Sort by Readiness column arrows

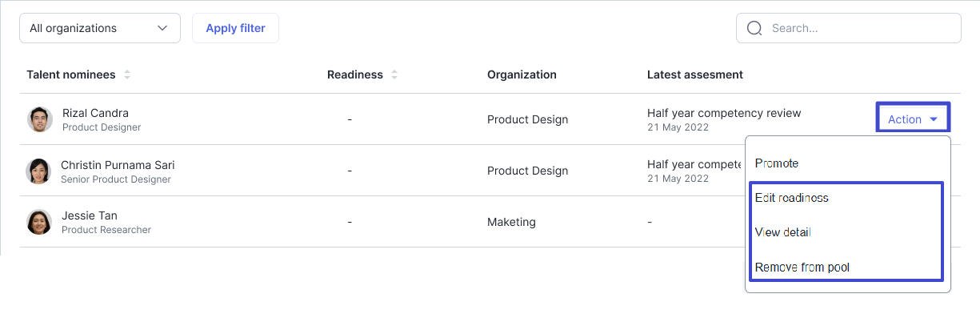[x=394, y=74]
